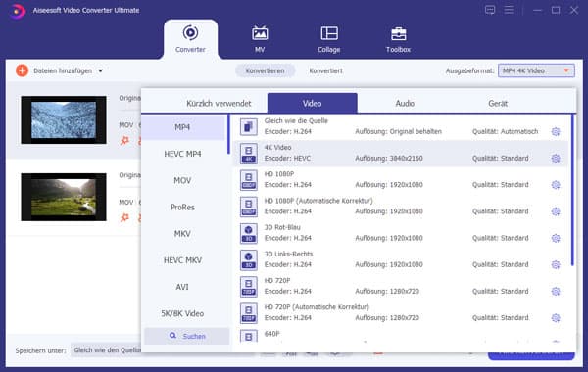Screen dimensions: 588x372
Task: Open the Toolbox briefcase icon
Action: click(x=398, y=33)
